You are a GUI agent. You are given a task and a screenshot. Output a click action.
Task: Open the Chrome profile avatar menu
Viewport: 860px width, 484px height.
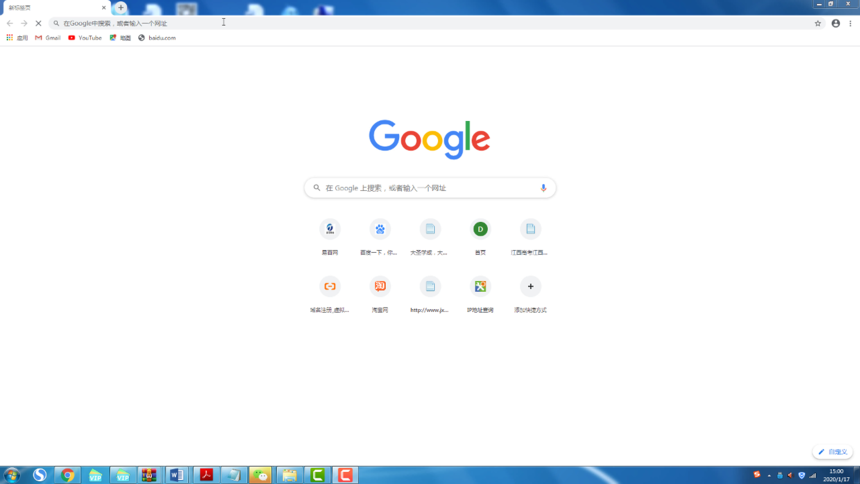coord(835,23)
